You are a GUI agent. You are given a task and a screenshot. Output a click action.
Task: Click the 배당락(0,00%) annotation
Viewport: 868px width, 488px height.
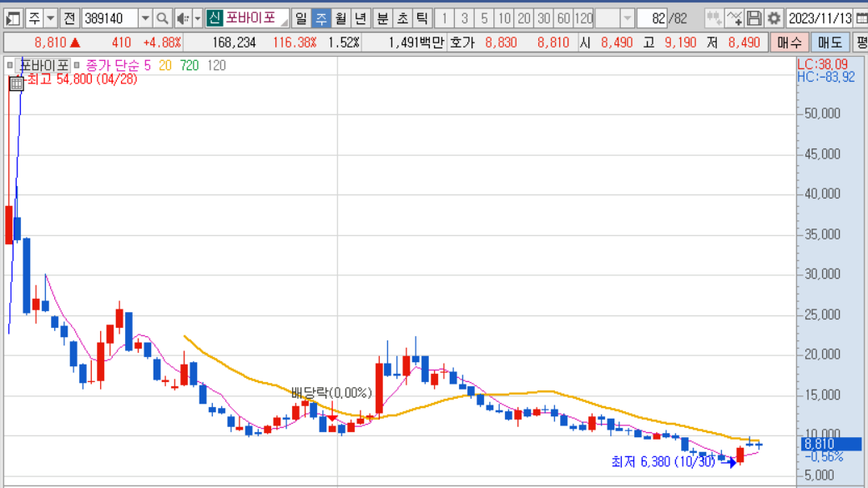coord(331,393)
